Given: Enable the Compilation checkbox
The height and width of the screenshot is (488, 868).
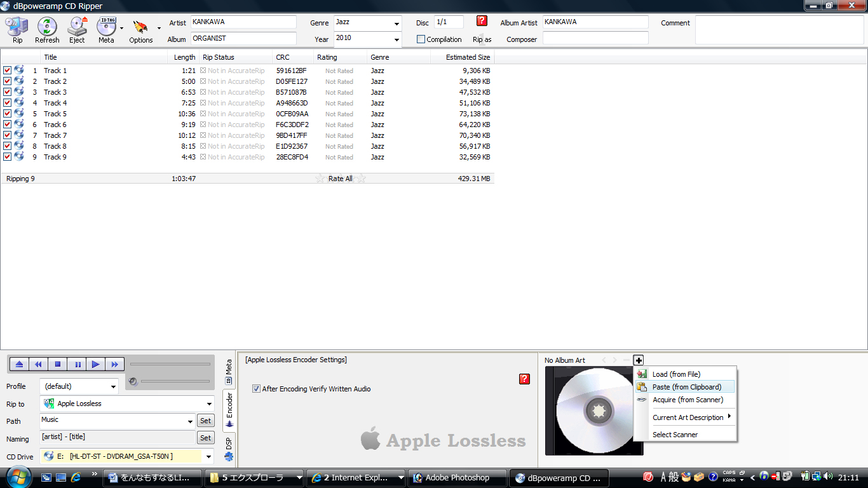Looking at the screenshot, I should [421, 39].
